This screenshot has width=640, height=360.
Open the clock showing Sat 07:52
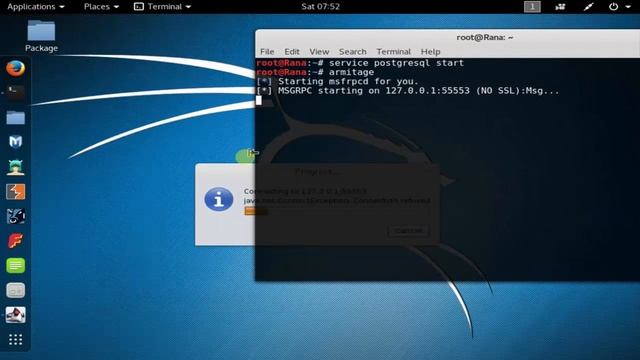click(320, 7)
